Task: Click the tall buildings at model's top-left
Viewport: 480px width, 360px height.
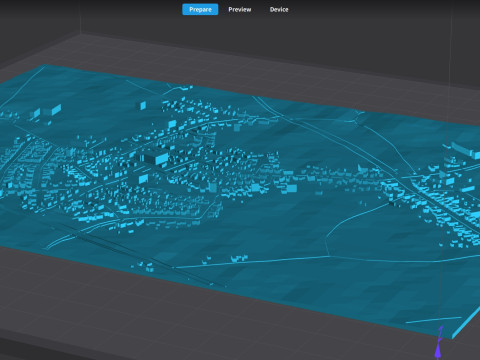Action: coord(47,112)
